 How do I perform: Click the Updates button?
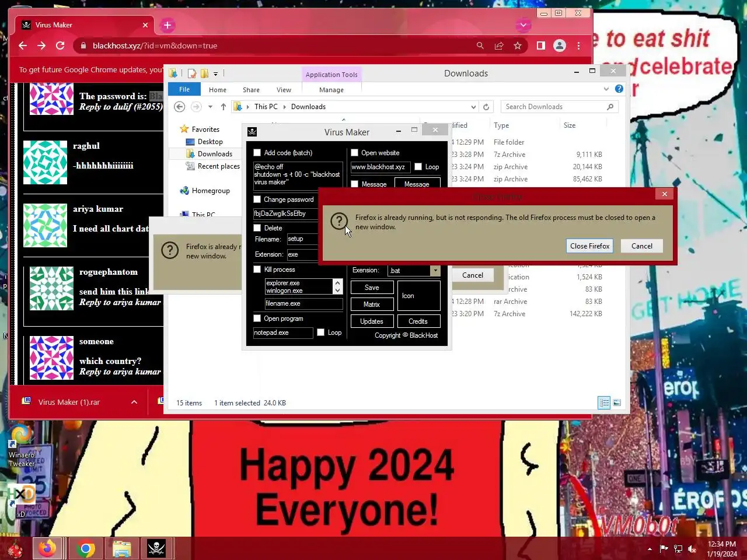click(x=372, y=321)
